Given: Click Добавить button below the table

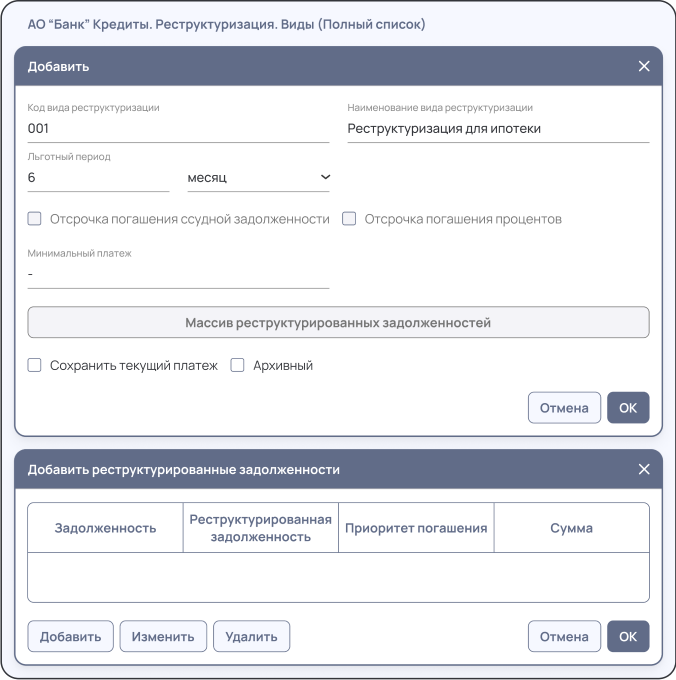Looking at the screenshot, I should point(70,637).
